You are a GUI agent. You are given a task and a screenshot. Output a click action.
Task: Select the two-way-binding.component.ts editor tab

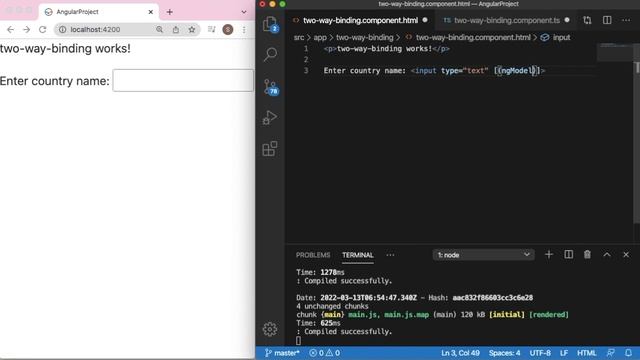click(506, 20)
